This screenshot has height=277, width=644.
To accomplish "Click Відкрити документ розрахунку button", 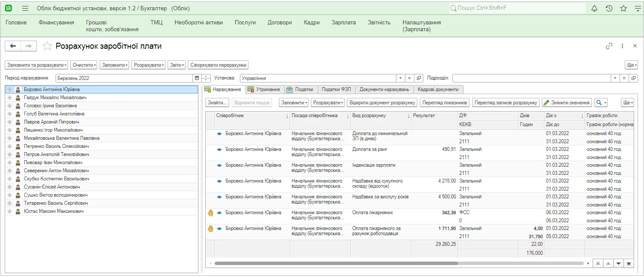I will point(382,103).
